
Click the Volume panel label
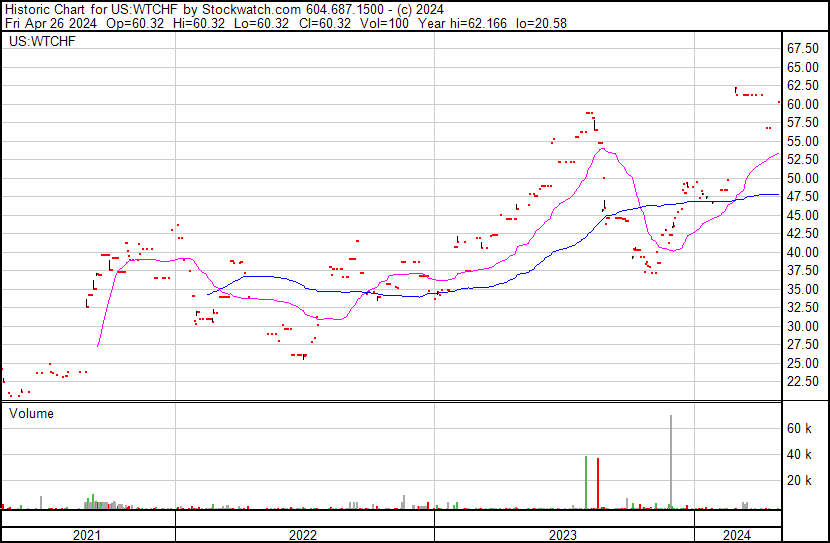tap(31, 413)
